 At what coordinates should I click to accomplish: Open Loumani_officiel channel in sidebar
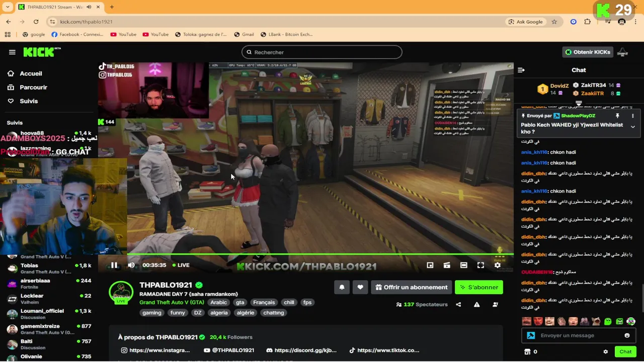click(x=48, y=314)
